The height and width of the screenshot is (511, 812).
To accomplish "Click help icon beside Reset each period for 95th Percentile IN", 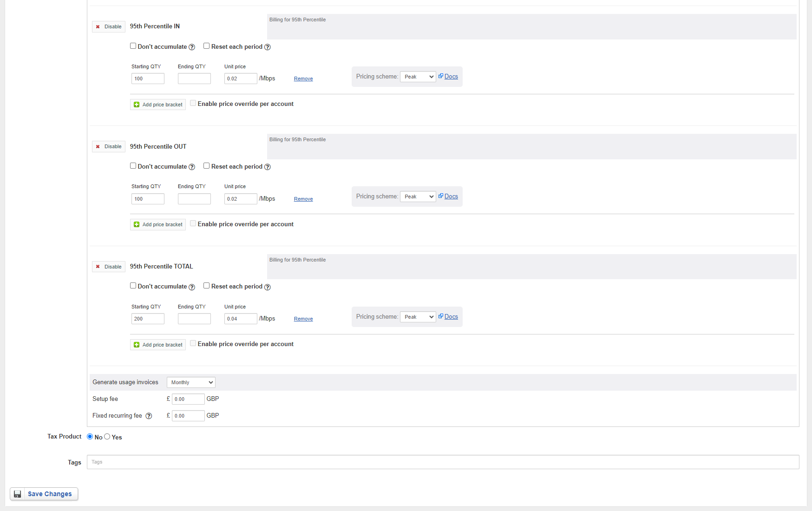I will click(x=268, y=47).
